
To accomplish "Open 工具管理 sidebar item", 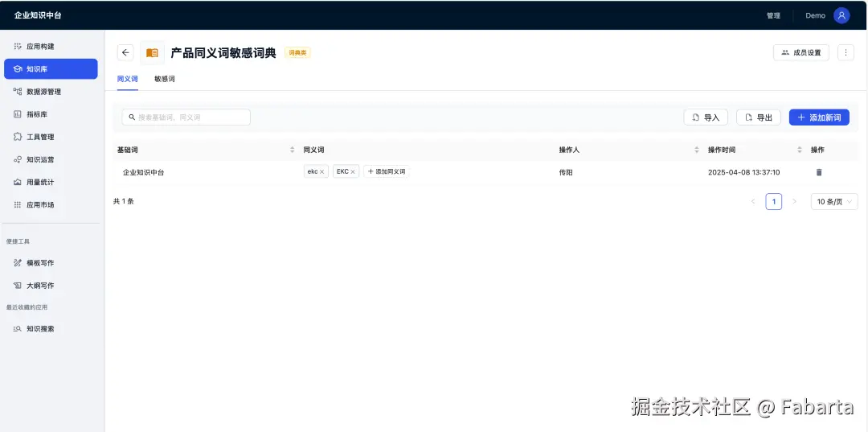I will (51, 137).
